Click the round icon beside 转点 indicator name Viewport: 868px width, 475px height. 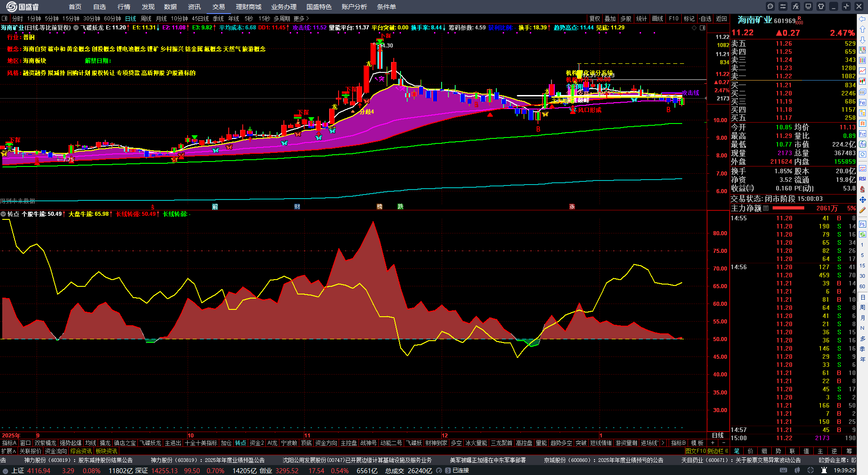pos(3,214)
